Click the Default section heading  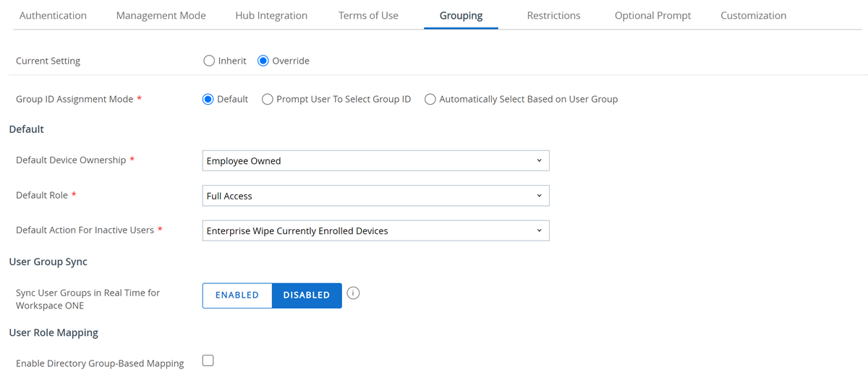tap(26, 129)
